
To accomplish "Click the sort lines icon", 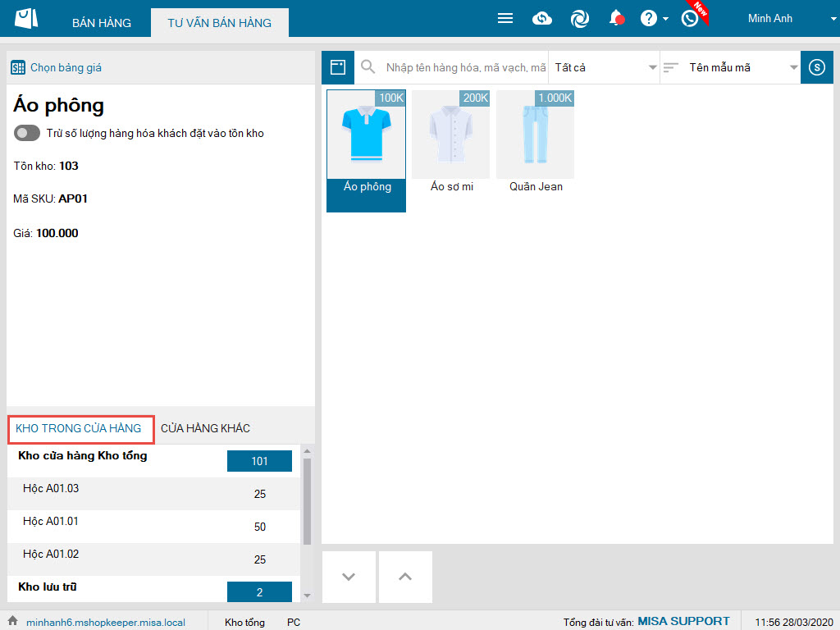I will tap(671, 67).
